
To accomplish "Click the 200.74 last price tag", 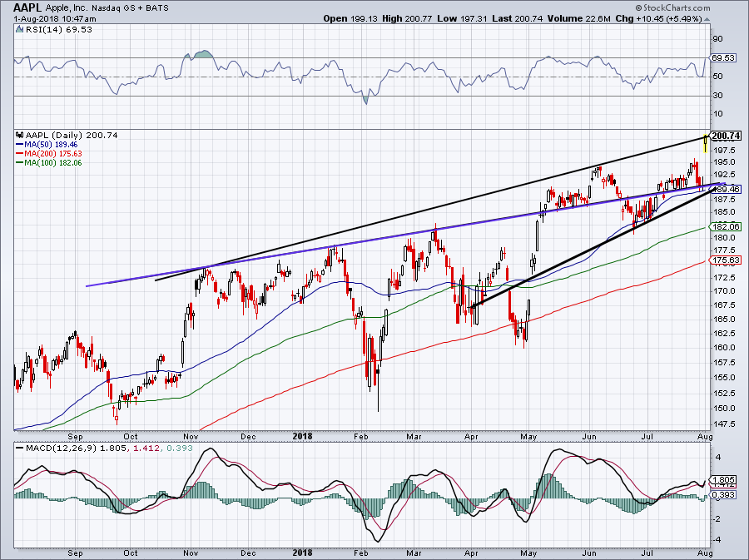I will point(726,136).
